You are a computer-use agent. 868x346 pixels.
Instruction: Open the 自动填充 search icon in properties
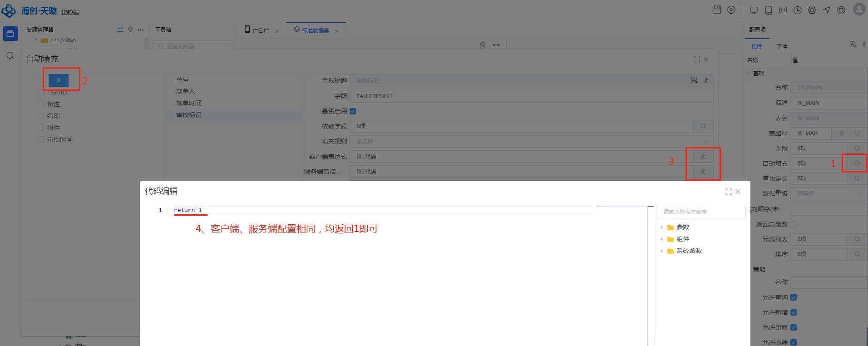857,163
